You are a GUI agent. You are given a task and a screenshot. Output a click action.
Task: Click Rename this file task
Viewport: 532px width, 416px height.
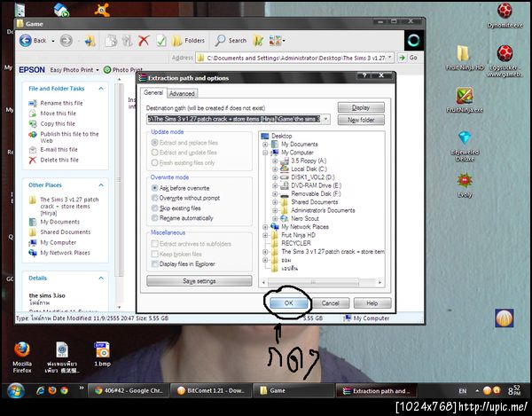pos(61,103)
